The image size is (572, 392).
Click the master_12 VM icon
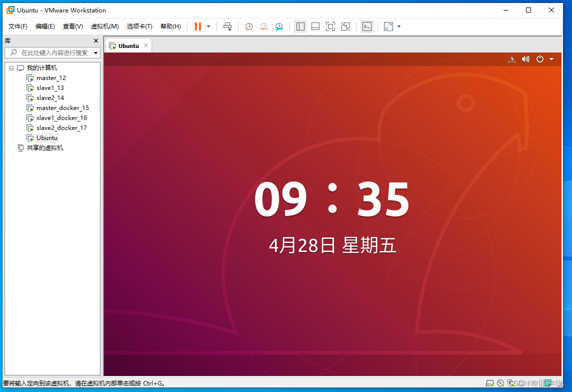point(30,78)
